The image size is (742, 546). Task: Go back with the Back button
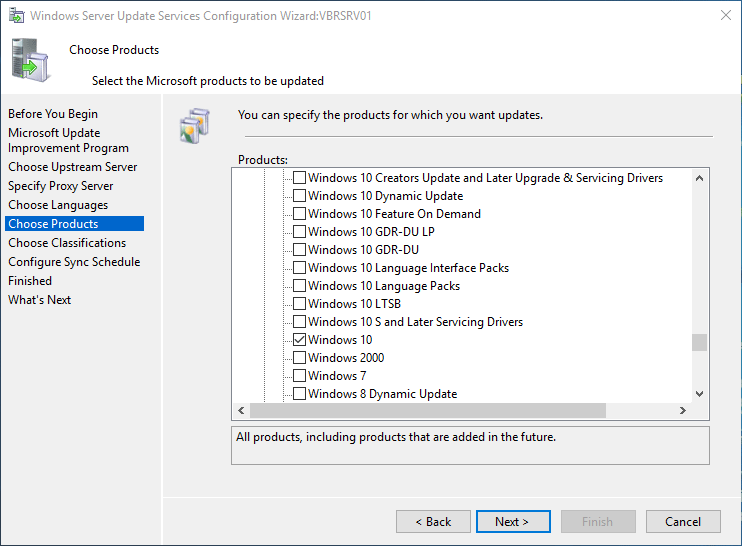[x=433, y=521]
